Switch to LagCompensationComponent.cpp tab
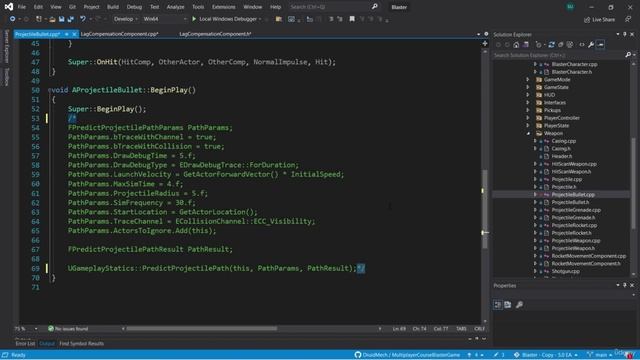This screenshot has width=640, height=360. [x=119, y=34]
